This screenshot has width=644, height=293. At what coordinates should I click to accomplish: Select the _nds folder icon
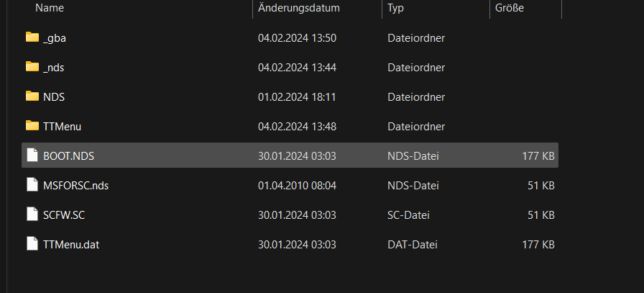point(32,67)
